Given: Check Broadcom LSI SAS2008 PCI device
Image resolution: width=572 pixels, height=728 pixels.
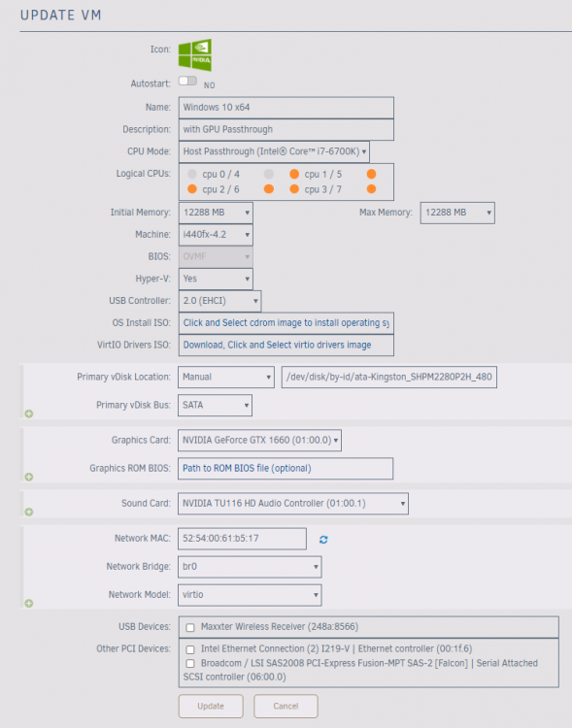Looking at the screenshot, I should point(190,664).
